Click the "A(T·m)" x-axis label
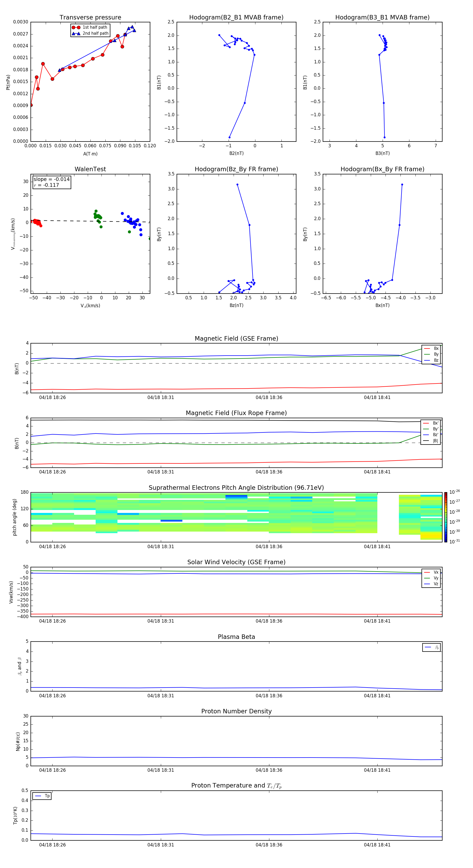 (90, 154)
